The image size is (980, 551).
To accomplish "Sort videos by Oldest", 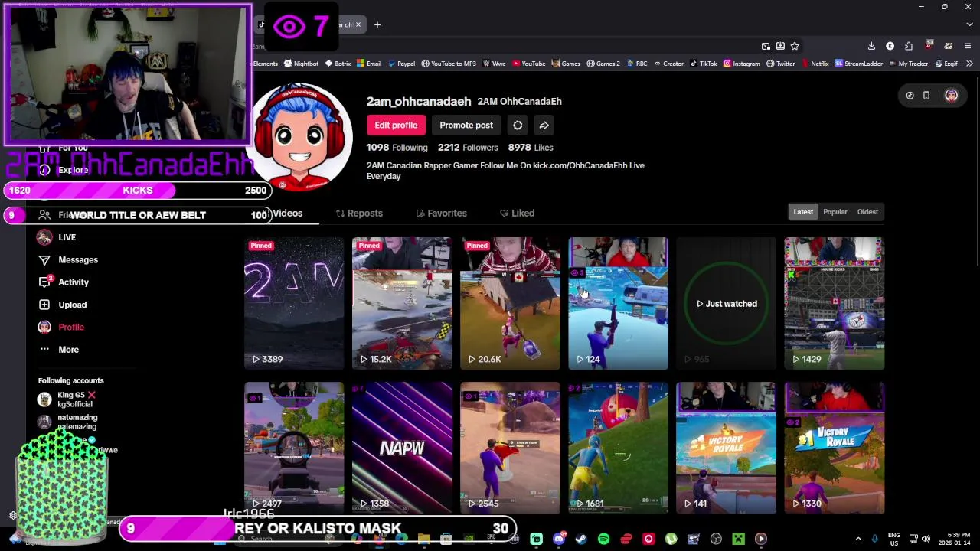I will 867,212.
